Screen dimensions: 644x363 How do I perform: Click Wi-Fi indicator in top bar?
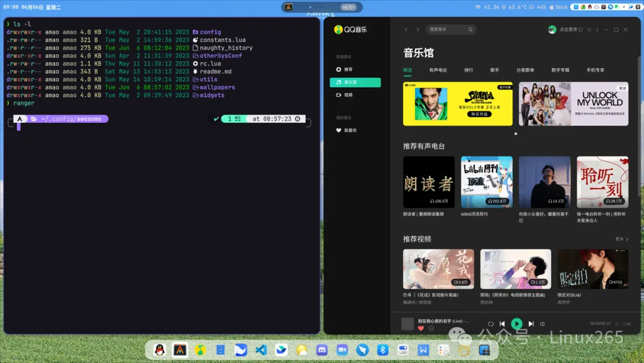click(478, 7)
